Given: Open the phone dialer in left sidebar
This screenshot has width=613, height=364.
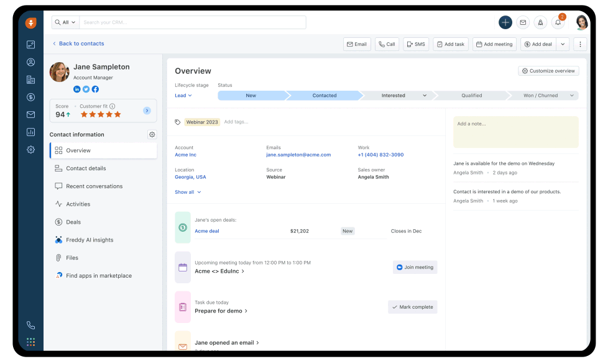Looking at the screenshot, I should click(30, 325).
